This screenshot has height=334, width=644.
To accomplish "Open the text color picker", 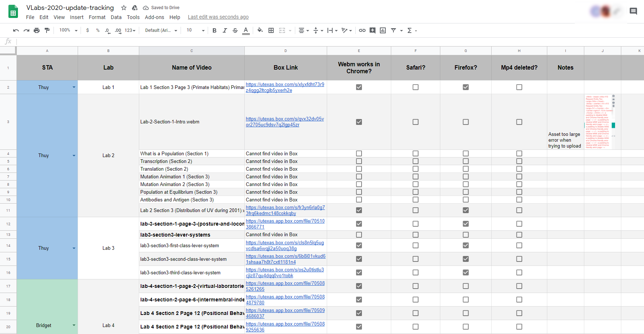I will (246, 30).
